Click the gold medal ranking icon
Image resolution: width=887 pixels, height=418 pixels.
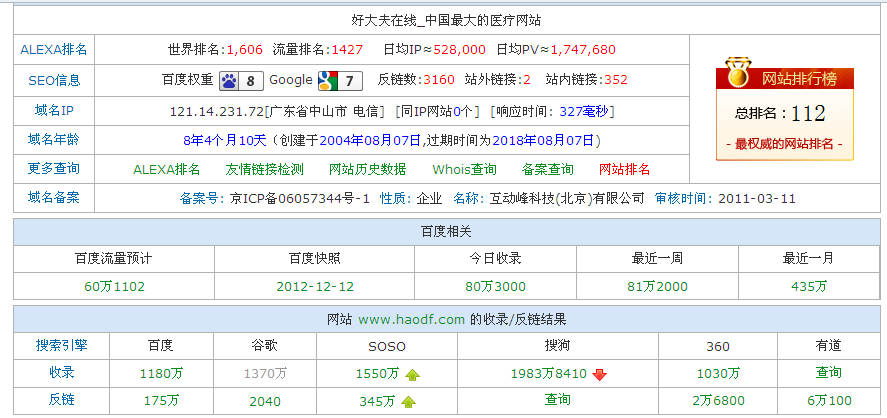[737, 72]
